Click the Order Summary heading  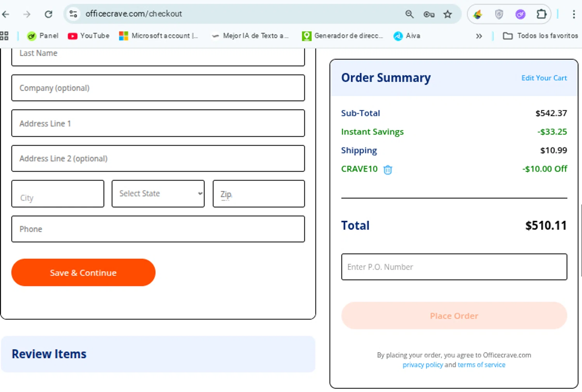click(x=386, y=78)
